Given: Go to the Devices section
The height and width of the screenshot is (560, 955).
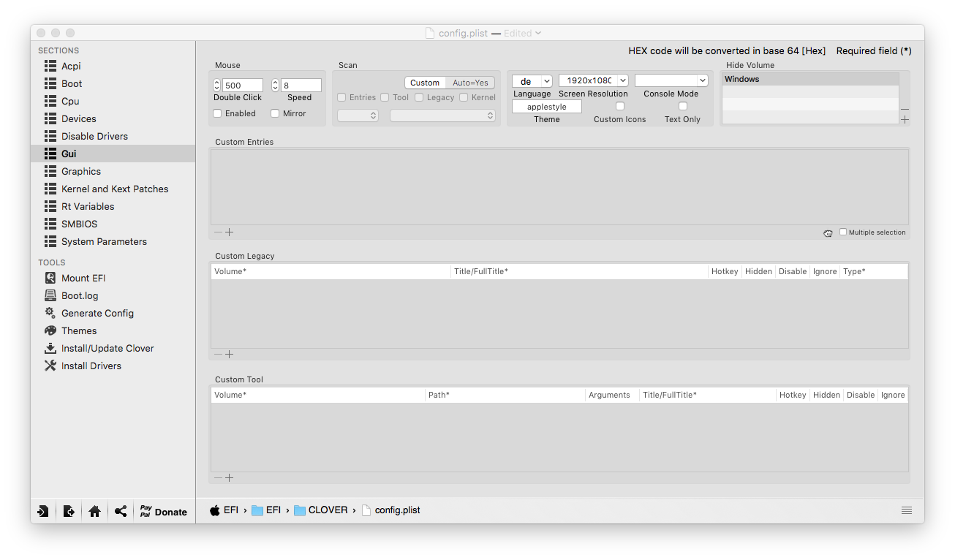Looking at the screenshot, I should 113,118.
